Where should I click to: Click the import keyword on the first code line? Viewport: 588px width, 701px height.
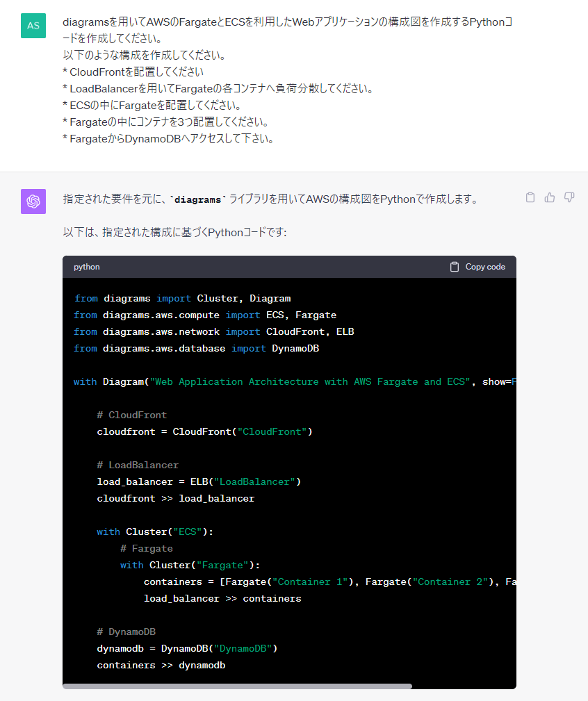point(174,298)
